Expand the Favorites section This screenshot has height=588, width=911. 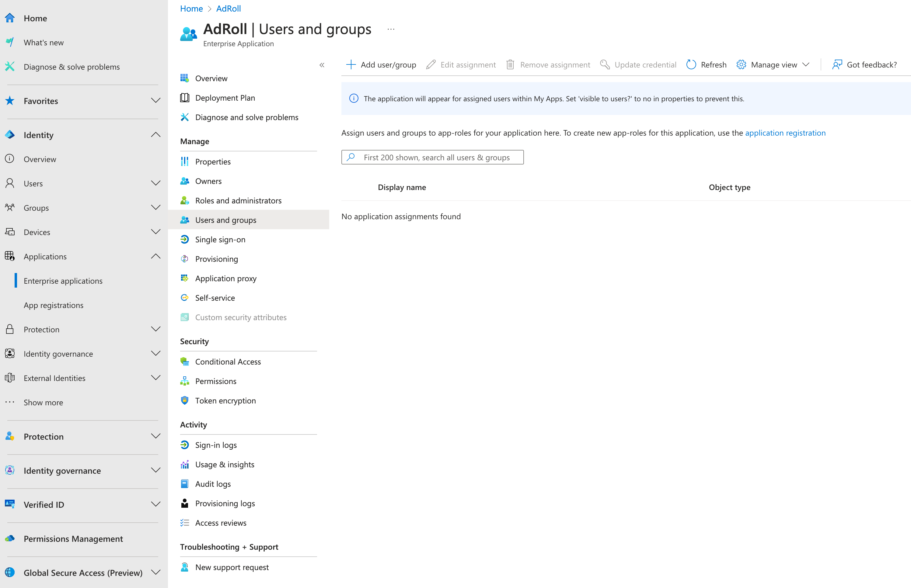pyautogui.click(x=155, y=101)
